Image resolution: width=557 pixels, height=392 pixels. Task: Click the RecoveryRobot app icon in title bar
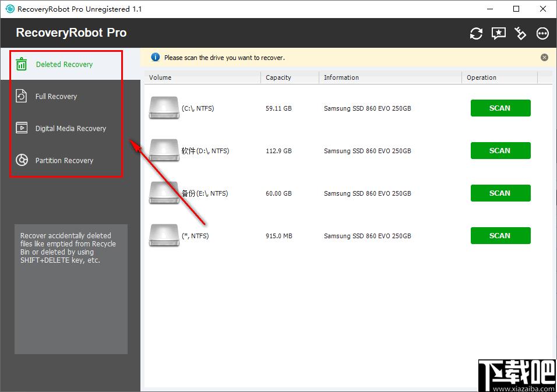tap(10, 9)
